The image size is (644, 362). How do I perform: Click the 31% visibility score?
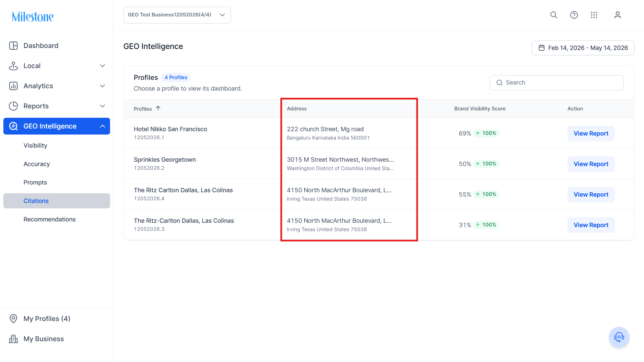465,225
